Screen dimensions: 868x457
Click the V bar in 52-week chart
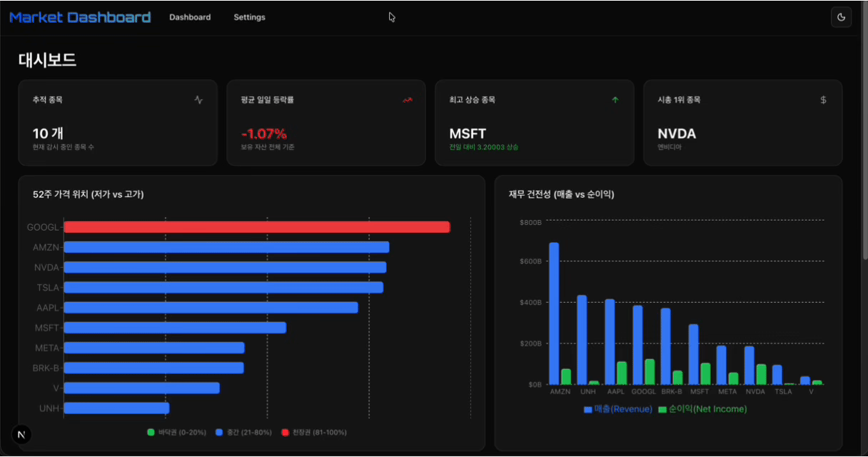(142, 388)
